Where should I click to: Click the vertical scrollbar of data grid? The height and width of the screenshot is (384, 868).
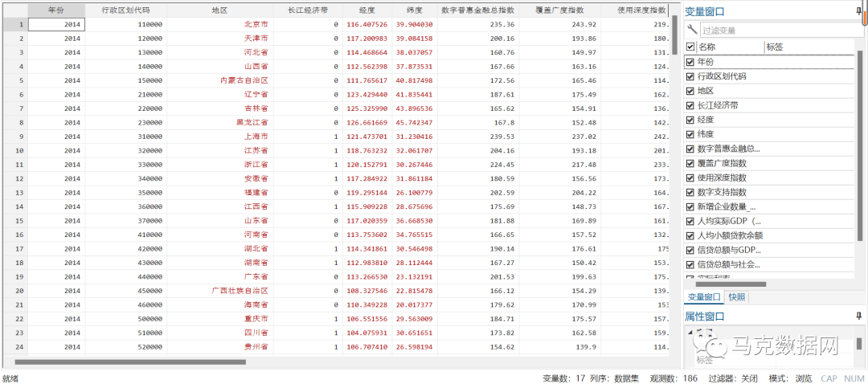(675, 35)
